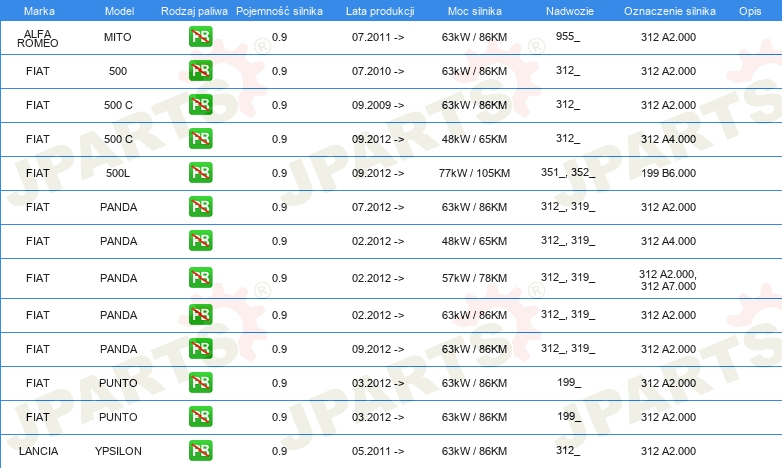Click the Opis column header
The image size is (782, 468).
click(x=750, y=11)
